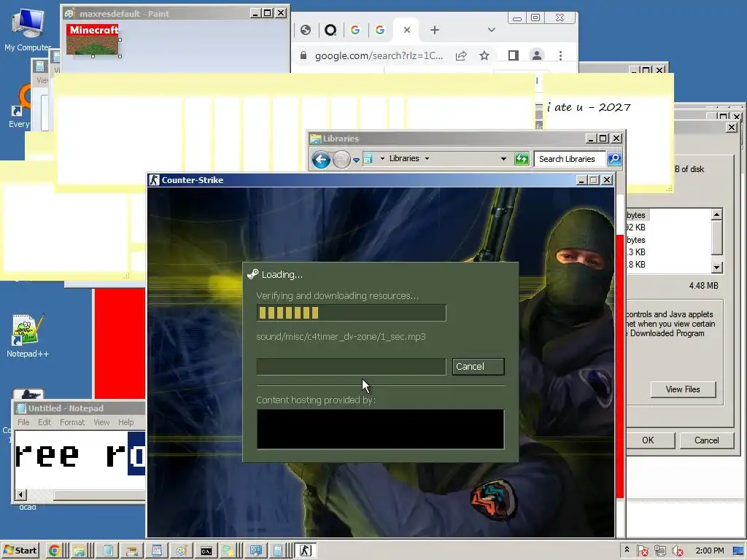Click Cancel next to OK in the disk dialog
The image size is (747, 560).
coord(706,440)
